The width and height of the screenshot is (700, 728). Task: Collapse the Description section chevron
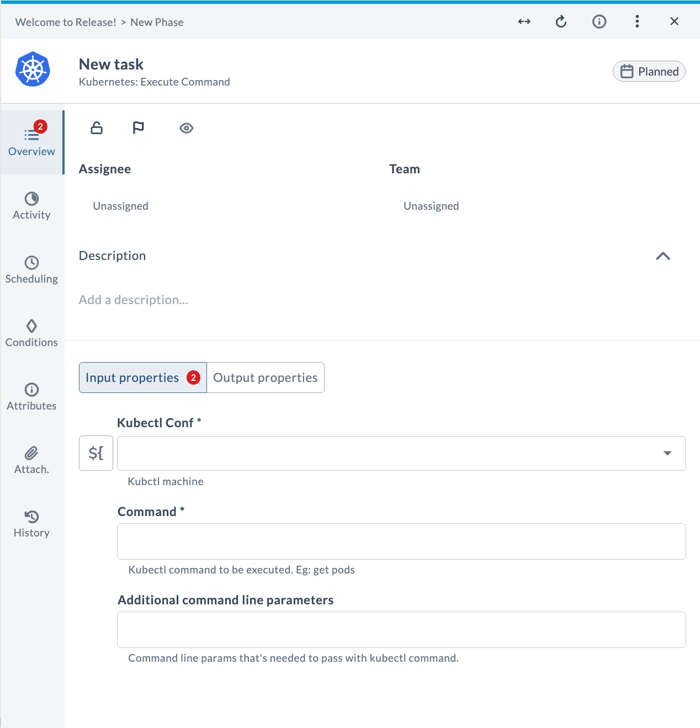663,256
